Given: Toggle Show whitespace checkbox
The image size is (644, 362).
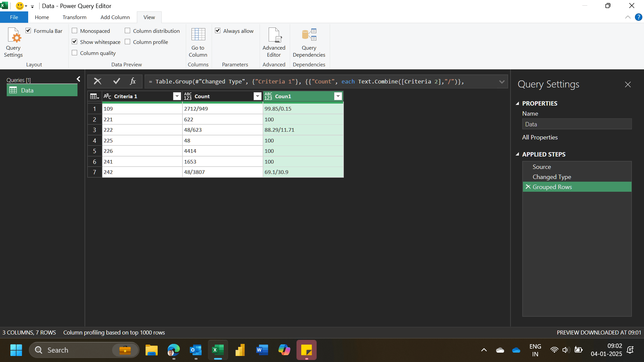Looking at the screenshot, I should (75, 42).
